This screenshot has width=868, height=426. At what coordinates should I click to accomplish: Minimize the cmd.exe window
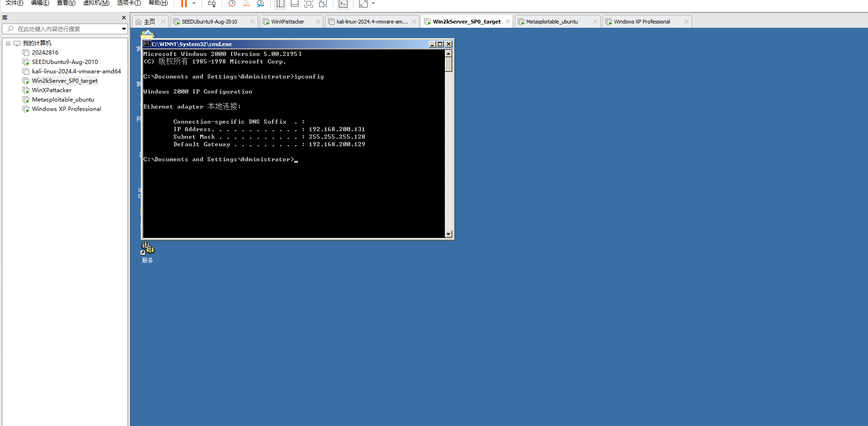432,44
